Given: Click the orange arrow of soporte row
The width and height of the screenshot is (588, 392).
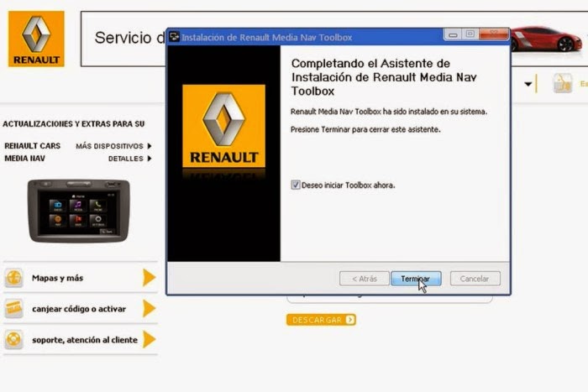Looking at the screenshot, I should tap(149, 339).
